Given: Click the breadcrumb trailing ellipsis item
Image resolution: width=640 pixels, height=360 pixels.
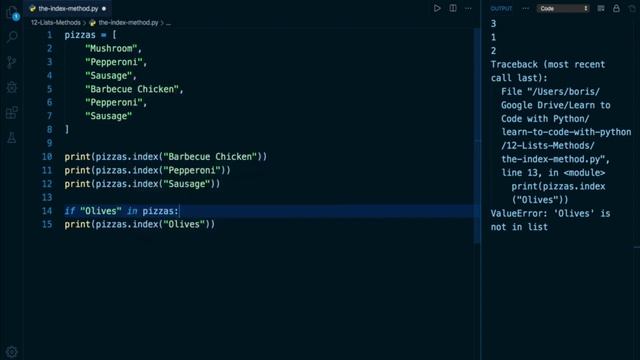Looking at the screenshot, I should [x=168, y=23].
